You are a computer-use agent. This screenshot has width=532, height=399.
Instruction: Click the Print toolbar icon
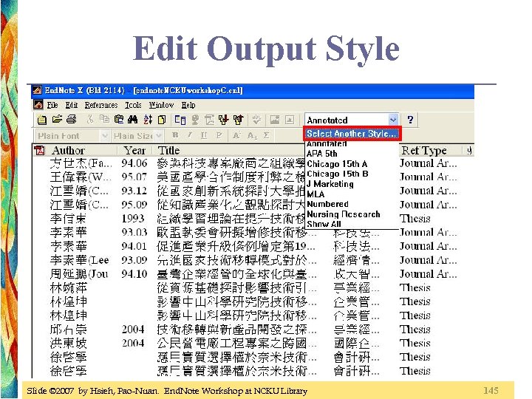[x=71, y=120]
